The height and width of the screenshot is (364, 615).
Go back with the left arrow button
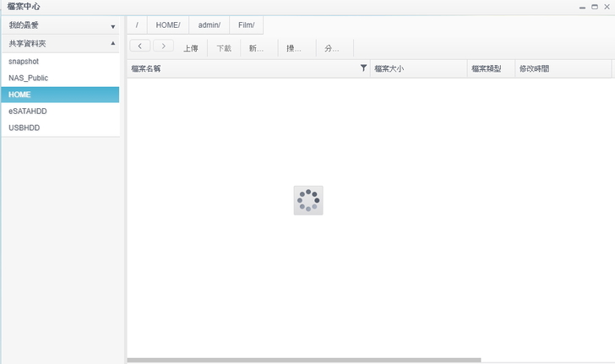(x=140, y=46)
